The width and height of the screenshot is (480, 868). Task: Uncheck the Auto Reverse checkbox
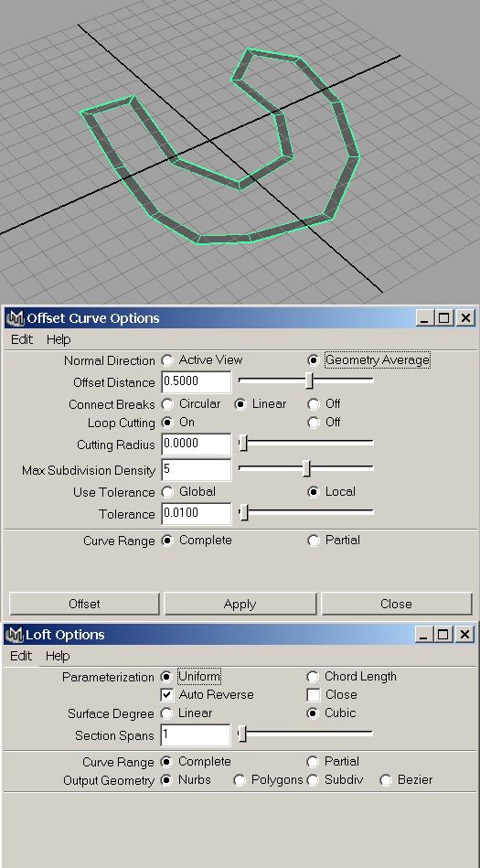point(167,695)
